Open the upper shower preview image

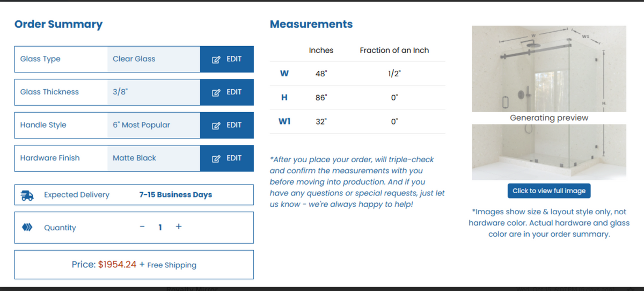point(549,69)
